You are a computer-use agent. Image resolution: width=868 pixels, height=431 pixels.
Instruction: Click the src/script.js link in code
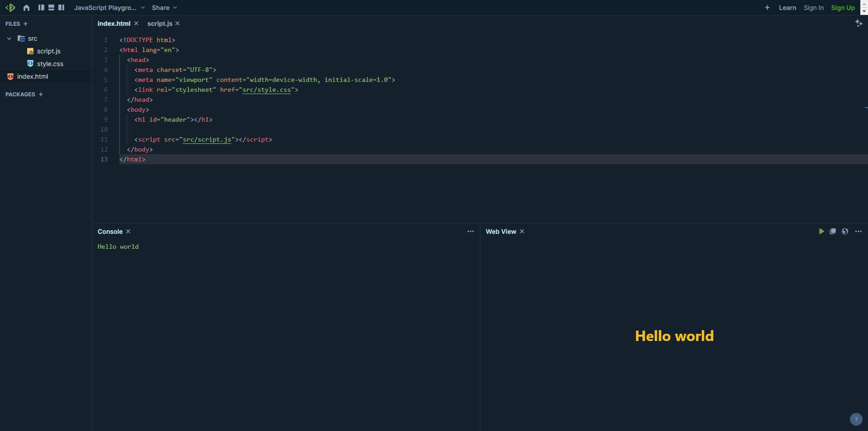[207, 139]
